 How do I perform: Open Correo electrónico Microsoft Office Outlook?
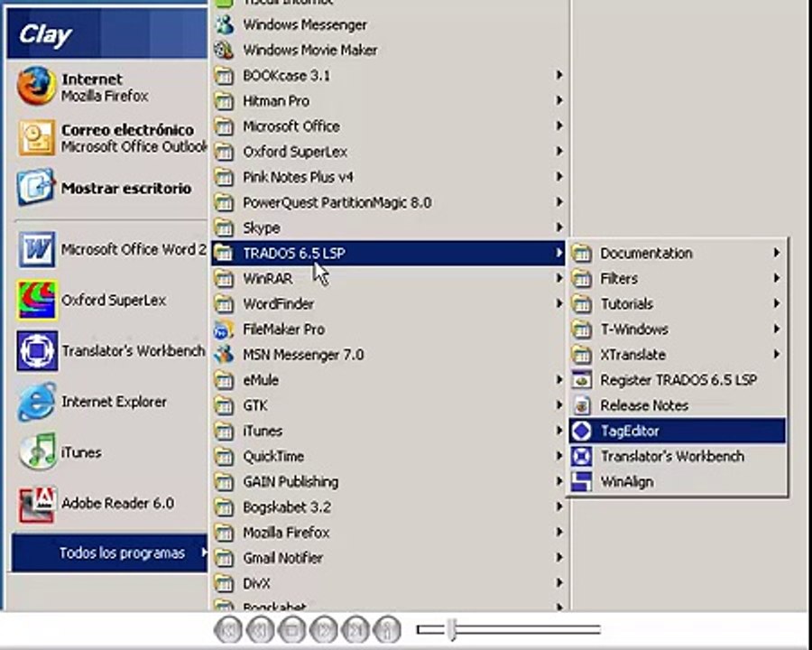109,137
